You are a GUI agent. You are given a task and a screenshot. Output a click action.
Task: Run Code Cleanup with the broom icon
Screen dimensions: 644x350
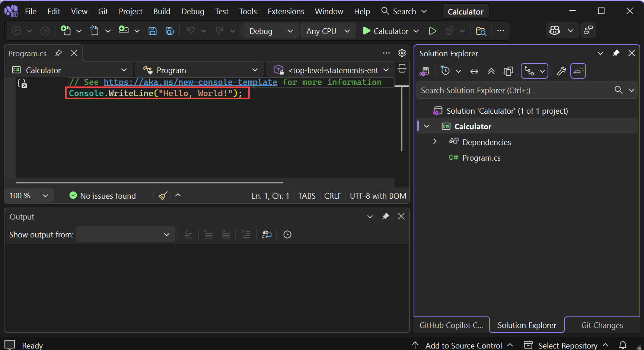pos(163,195)
